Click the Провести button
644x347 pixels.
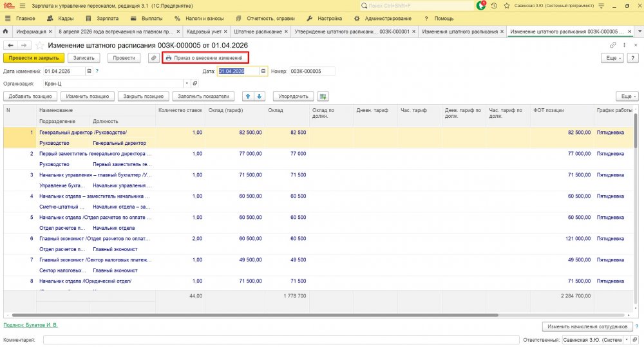pos(124,58)
